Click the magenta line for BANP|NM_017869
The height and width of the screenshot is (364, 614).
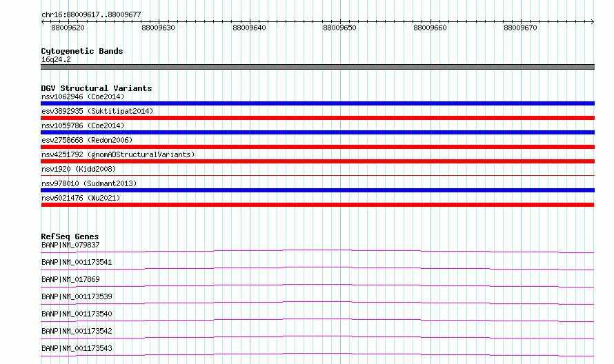click(x=317, y=285)
